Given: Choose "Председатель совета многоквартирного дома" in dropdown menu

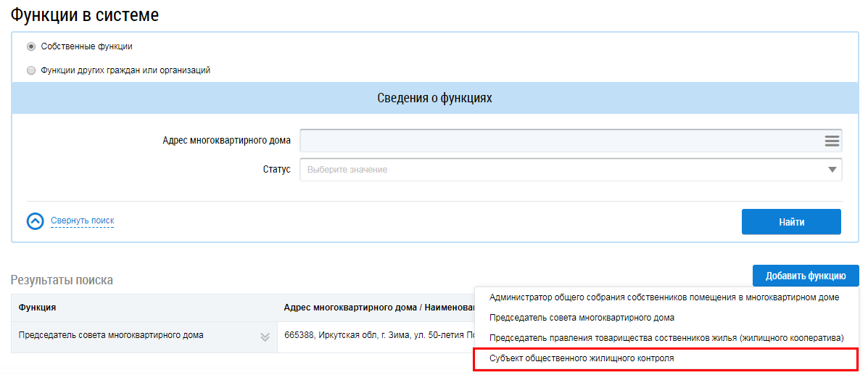Looking at the screenshot, I should 582,318.
